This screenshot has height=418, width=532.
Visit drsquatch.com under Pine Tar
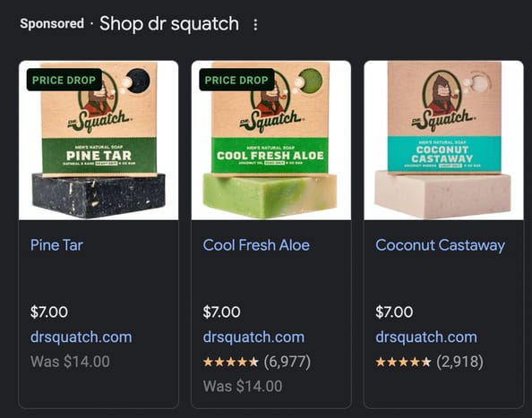[82, 337]
